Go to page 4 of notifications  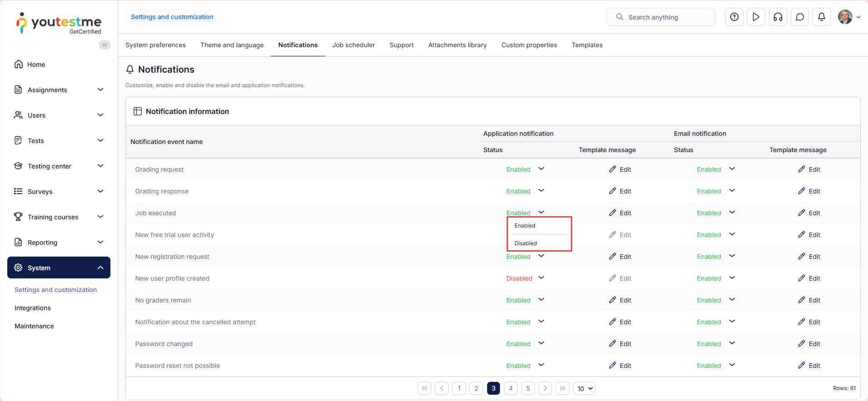click(510, 388)
